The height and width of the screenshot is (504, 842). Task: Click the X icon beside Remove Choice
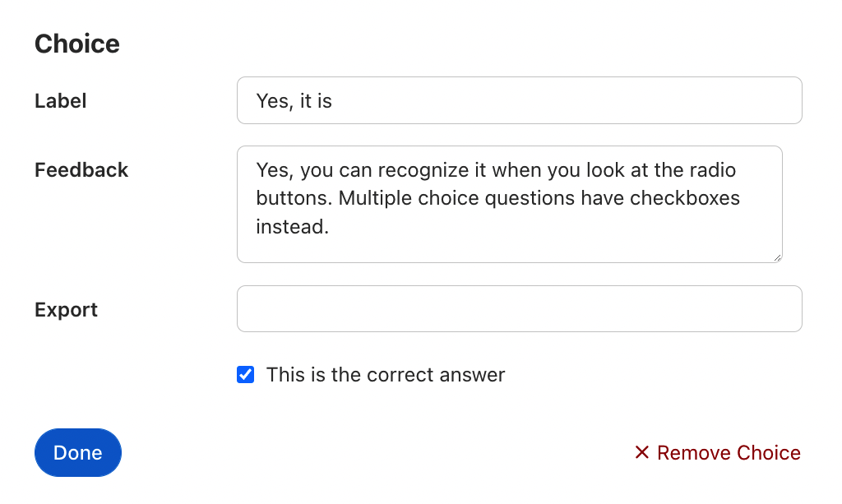(642, 453)
